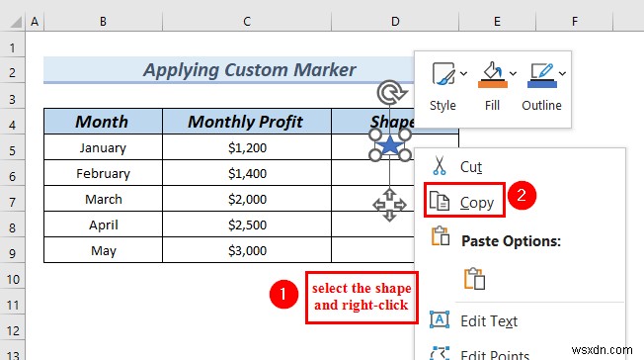Click the blue Outline color bar
Image resolution: width=644 pixels, height=360 pixels.
point(542,85)
